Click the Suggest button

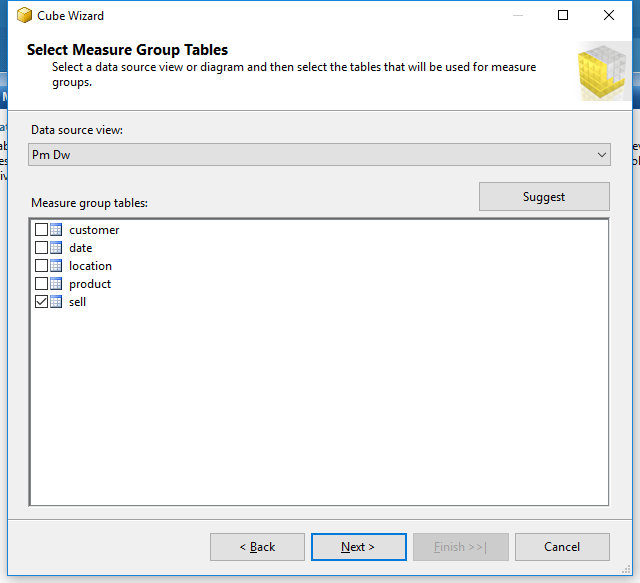[x=544, y=197]
